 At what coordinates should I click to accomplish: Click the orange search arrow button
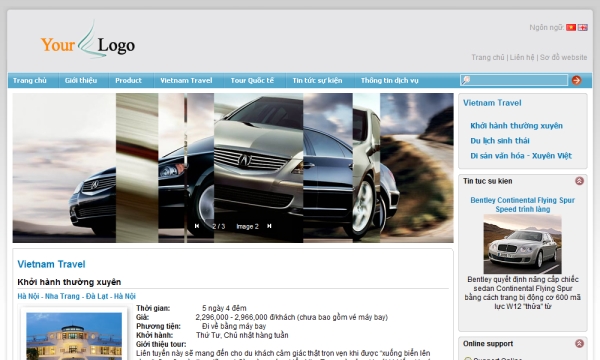(x=576, y=80)
